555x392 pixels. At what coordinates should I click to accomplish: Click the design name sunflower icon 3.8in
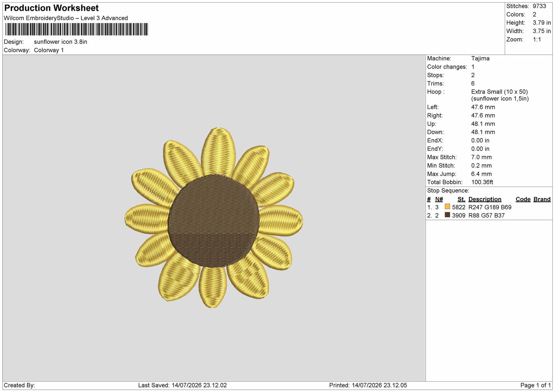click(x=61, y=42)
